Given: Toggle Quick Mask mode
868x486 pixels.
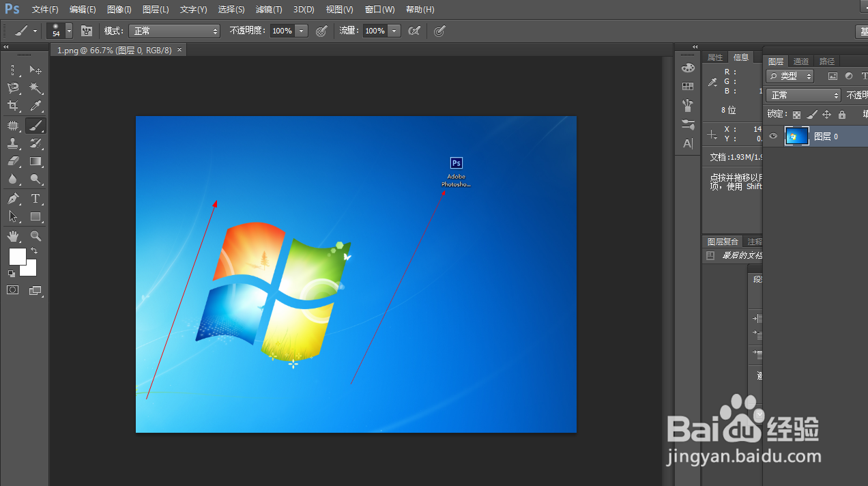Looking at the screenshot, I should click(x=13, y=290).
